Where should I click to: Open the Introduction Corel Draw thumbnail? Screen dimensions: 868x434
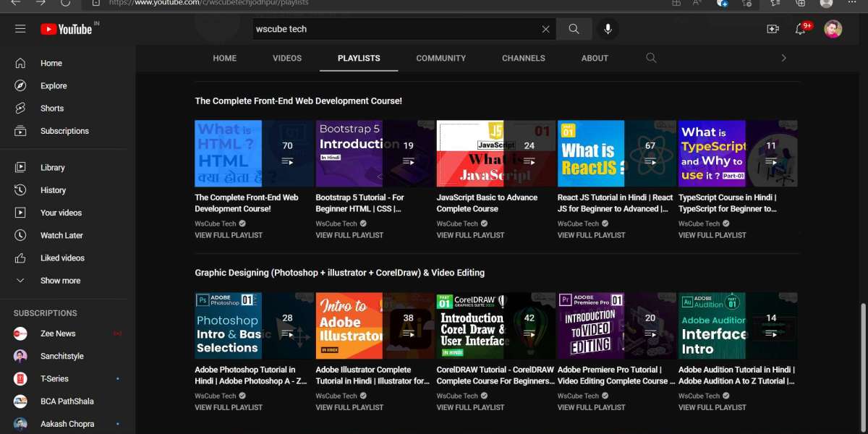tap(496, 325)
